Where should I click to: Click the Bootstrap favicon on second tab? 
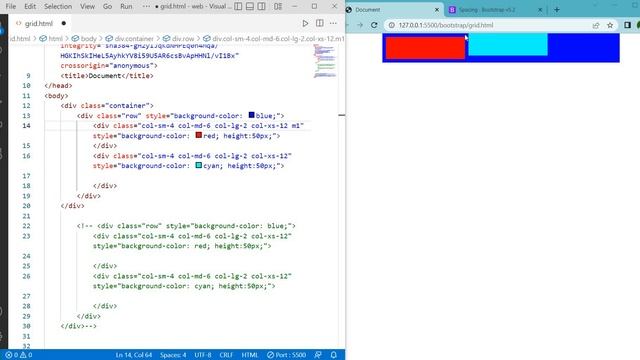click(x=452, y=9)
